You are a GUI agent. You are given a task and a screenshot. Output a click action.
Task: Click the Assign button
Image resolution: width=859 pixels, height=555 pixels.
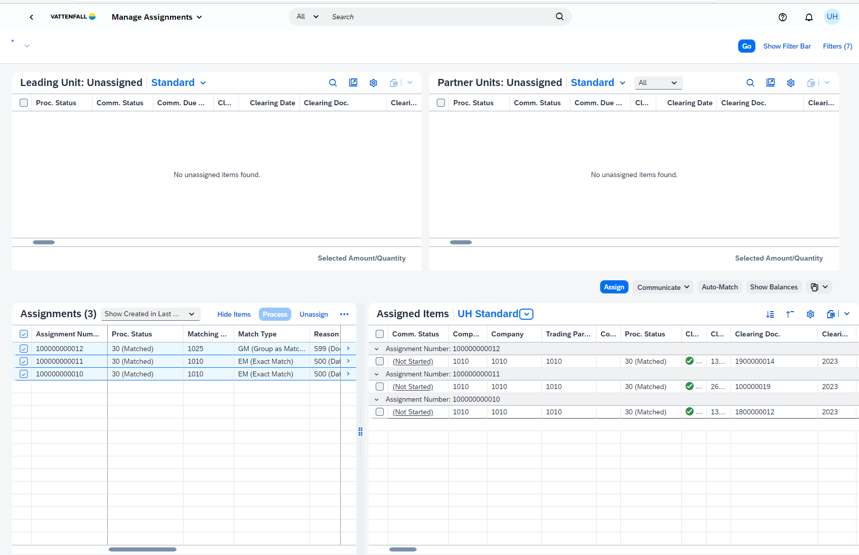click(614, 287)
